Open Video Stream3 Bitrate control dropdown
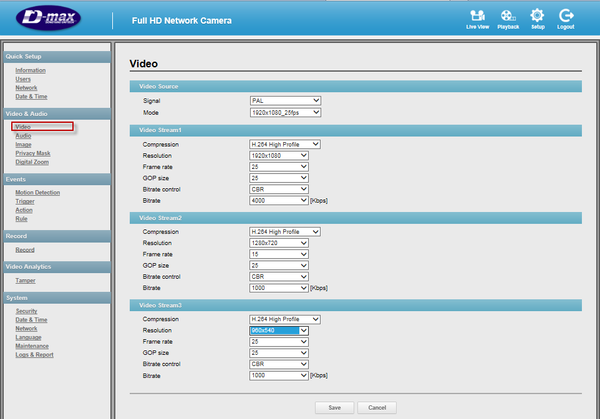 coord(279,364)
